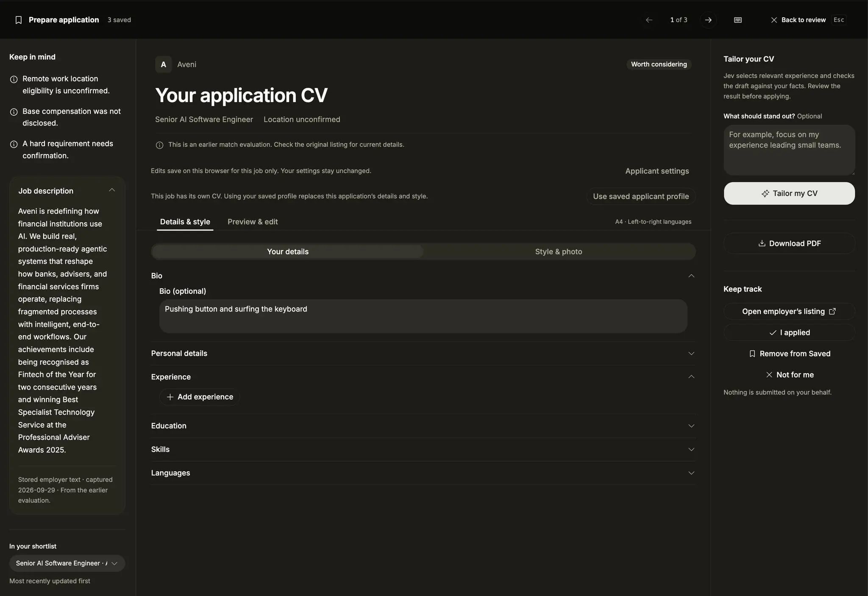Expand the Education section
868x596 pixels.
(x=423, y=426)
